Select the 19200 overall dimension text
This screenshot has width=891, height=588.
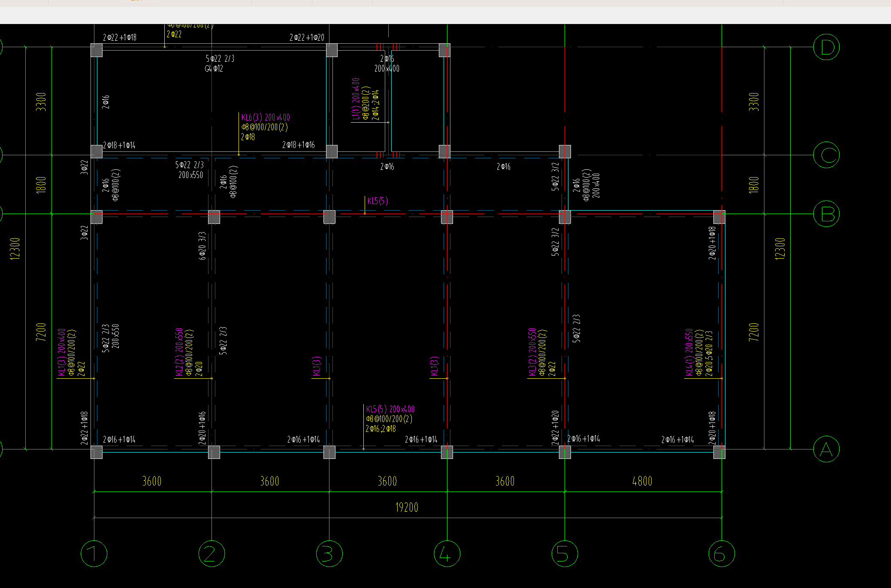[x=407, y=507]
